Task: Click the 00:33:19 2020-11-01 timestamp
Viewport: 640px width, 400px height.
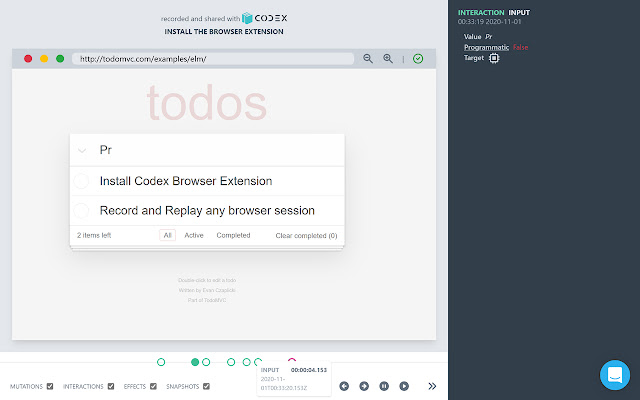Action: pos(489,22)
